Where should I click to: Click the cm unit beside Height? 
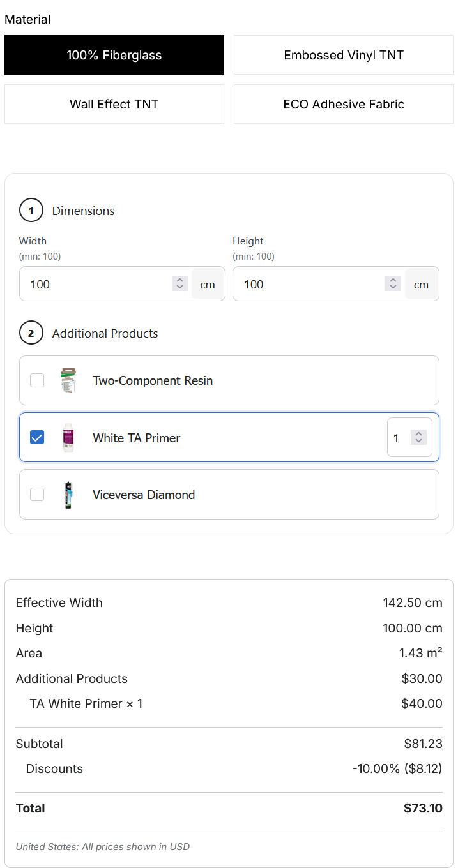421,285
